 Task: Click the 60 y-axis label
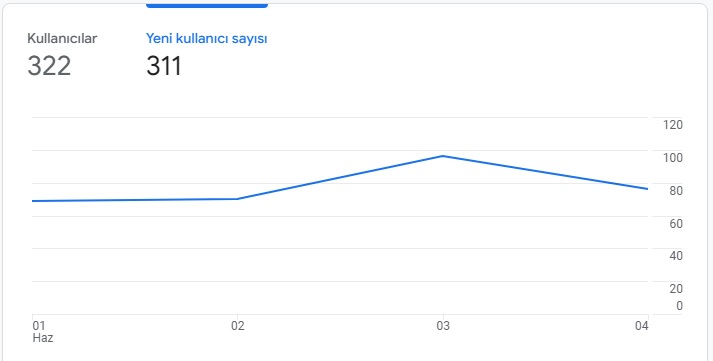(676, 223)
